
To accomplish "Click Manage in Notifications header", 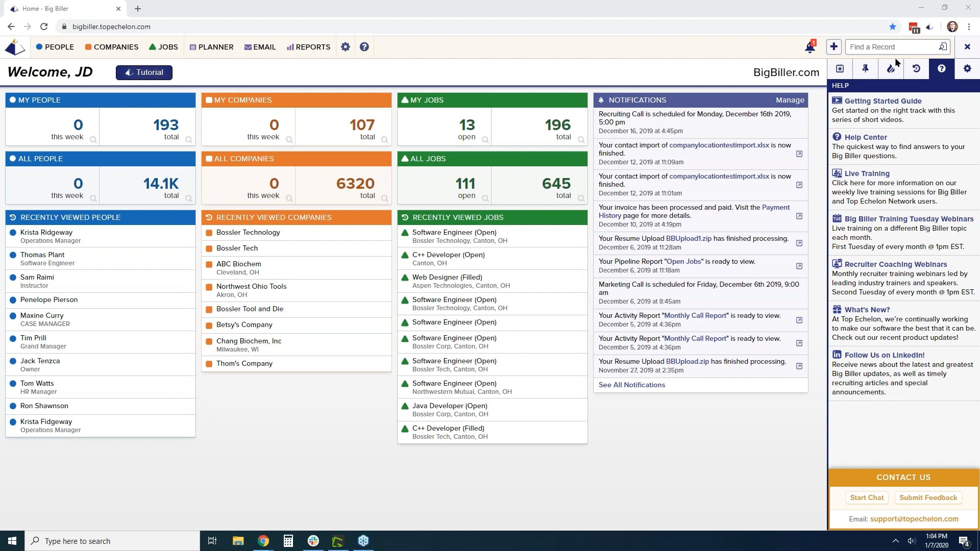I will (x=790, y=100).
